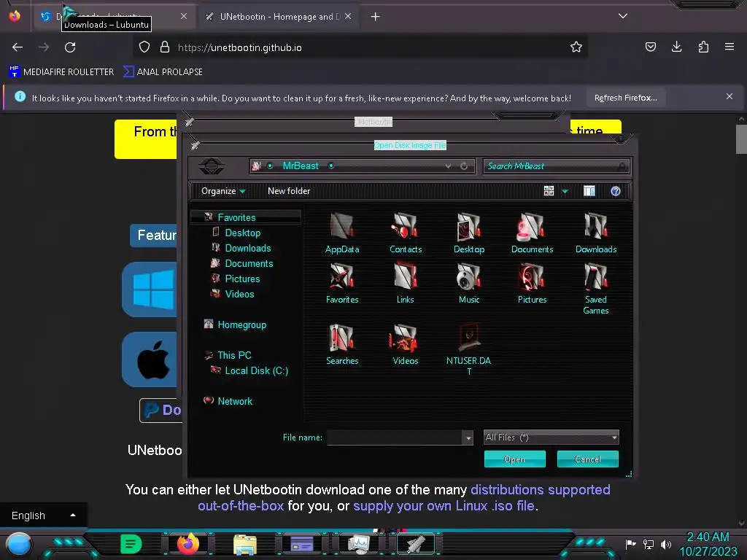Click the Open button
Image resolution: width=747 pixels, height=560 pixels.
coord(514,459)
